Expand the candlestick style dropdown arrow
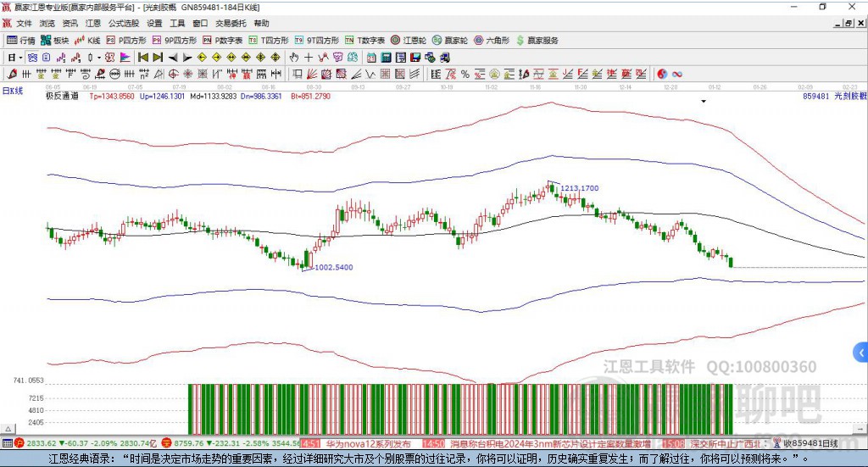 point(98,57)
